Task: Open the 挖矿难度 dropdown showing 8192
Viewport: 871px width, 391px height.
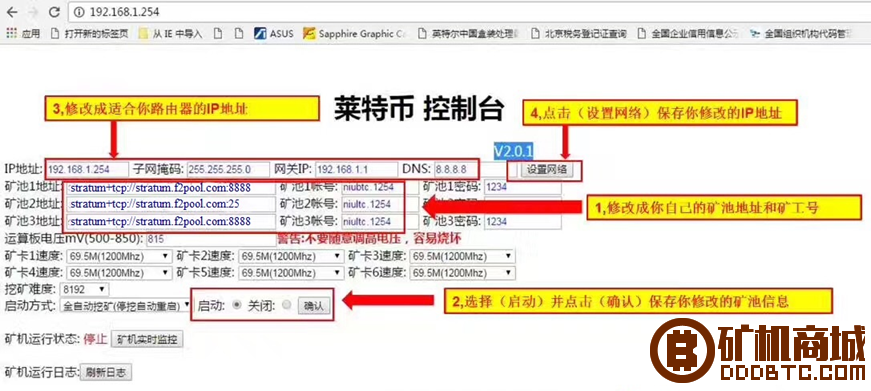Action: click(x=84, y=289)
